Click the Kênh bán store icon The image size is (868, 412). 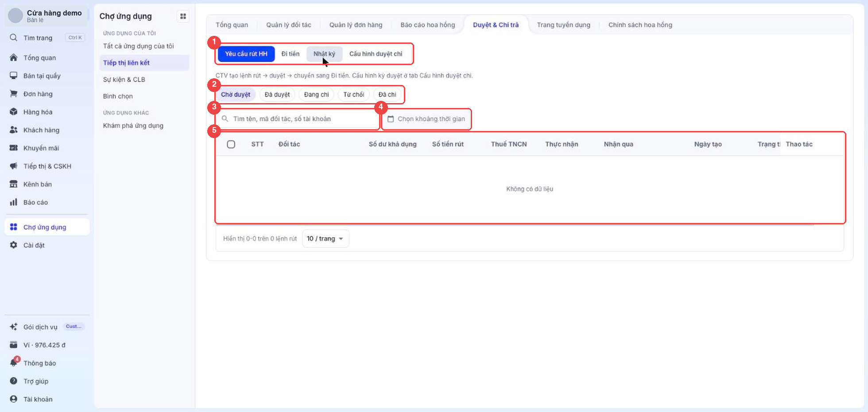(14, 184)
